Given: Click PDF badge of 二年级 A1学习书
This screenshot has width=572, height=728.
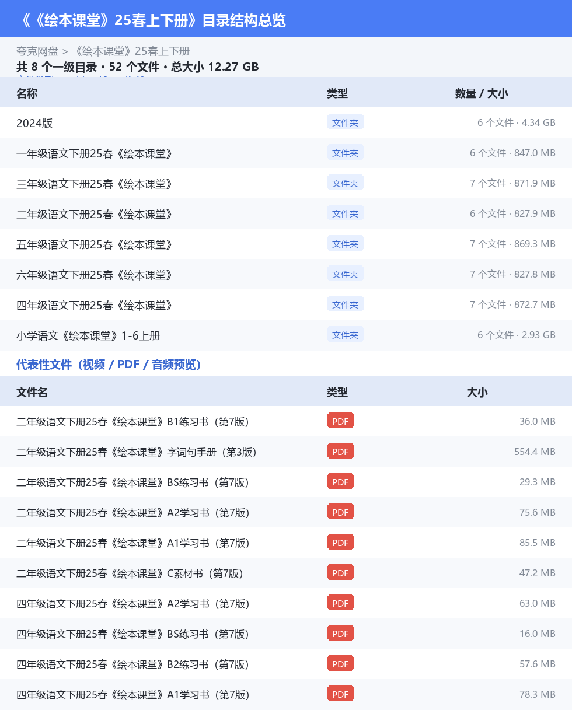Looking at the screenshot, I should 340,542.
